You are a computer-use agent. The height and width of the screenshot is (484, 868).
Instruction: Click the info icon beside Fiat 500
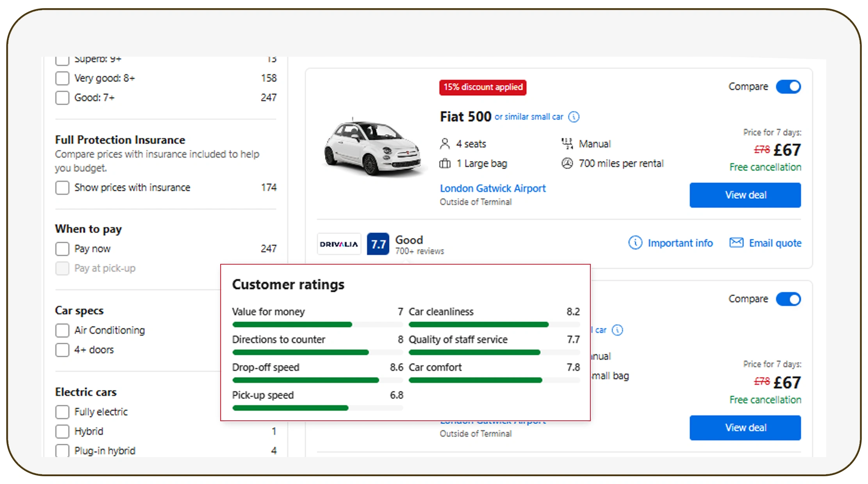574,117
